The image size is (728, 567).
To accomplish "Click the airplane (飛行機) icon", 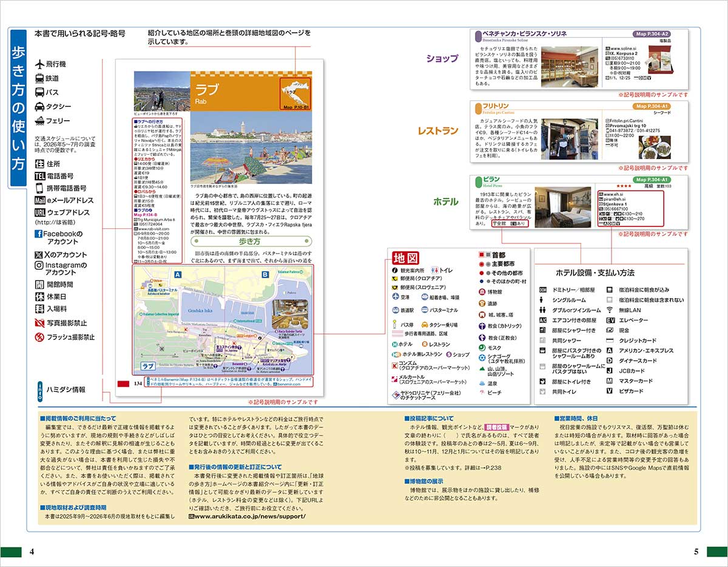I will click(x=41, y=64).
